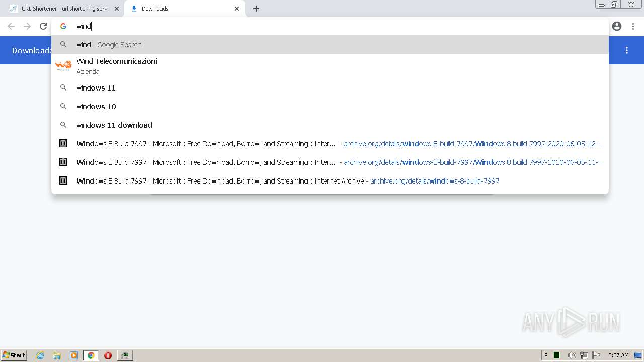This screenshot has width=644, height=362.
Task: Click the network tray icon
Action: [x=584, y=355]
